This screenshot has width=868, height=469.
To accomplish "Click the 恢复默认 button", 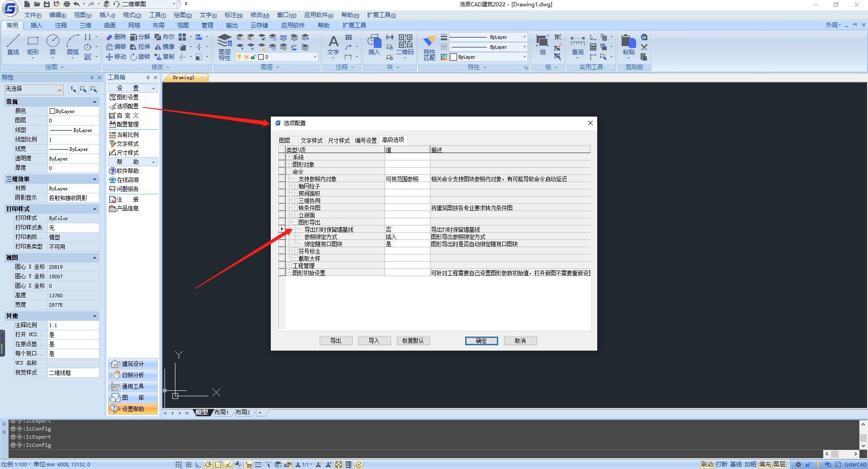I will point(413,341).
